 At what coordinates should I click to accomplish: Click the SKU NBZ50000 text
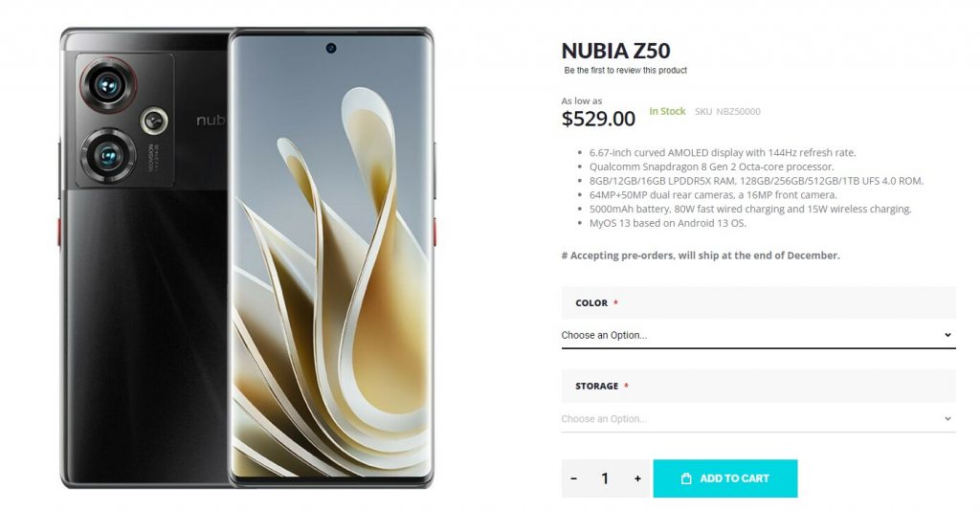click(727, 112)
